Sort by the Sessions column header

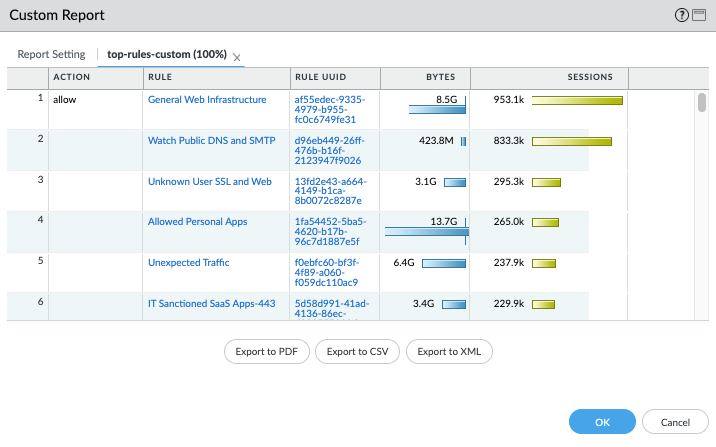(x=582, y=77)
